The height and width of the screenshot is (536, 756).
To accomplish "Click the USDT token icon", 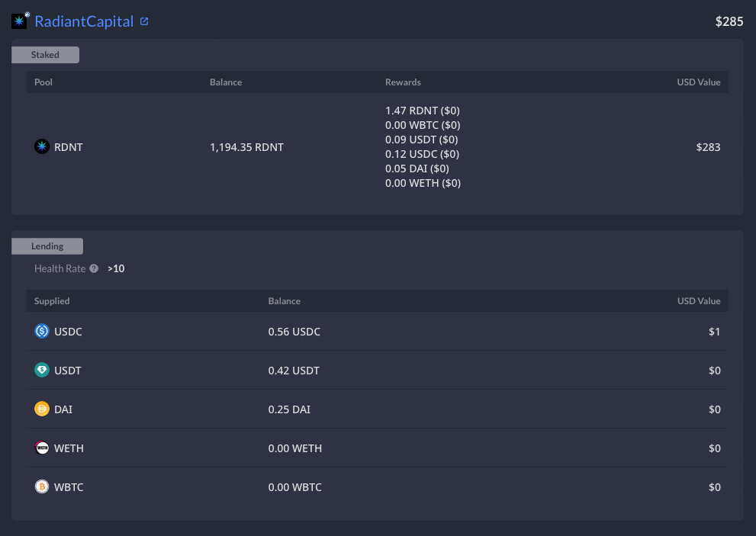I will click(x=42, y=370).
